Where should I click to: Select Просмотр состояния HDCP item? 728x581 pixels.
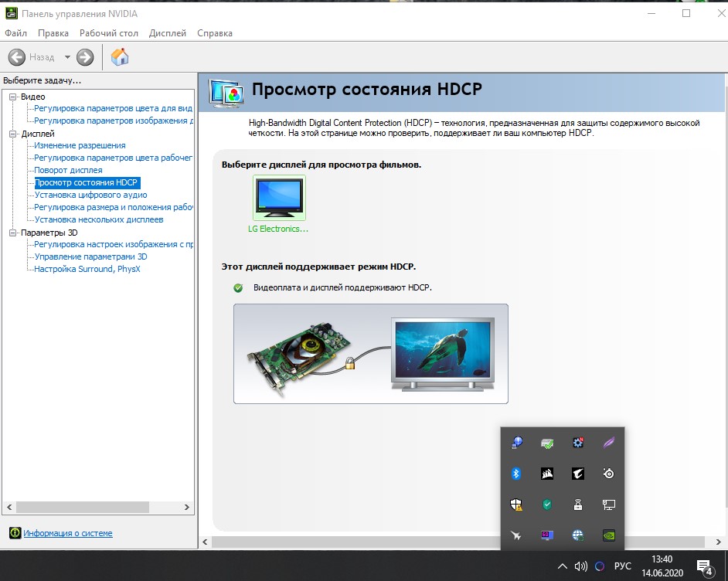(87, 182)
